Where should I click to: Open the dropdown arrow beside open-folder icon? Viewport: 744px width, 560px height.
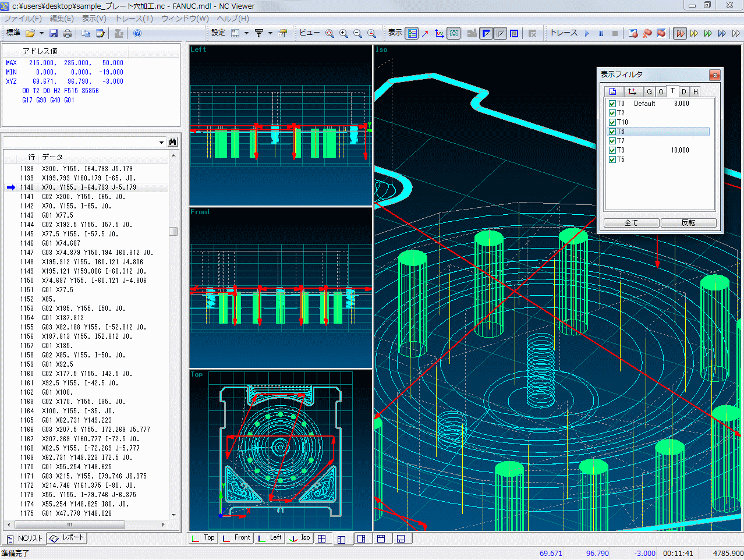point(41,33)
